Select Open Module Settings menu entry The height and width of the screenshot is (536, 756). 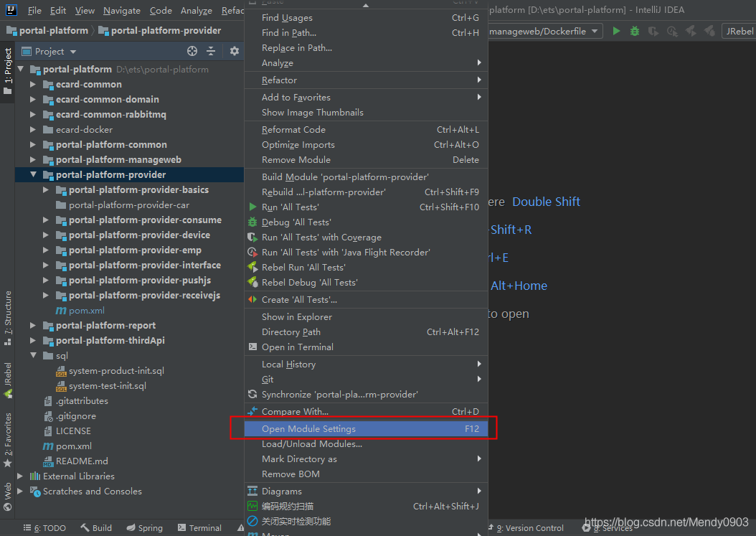click(366, 429)
